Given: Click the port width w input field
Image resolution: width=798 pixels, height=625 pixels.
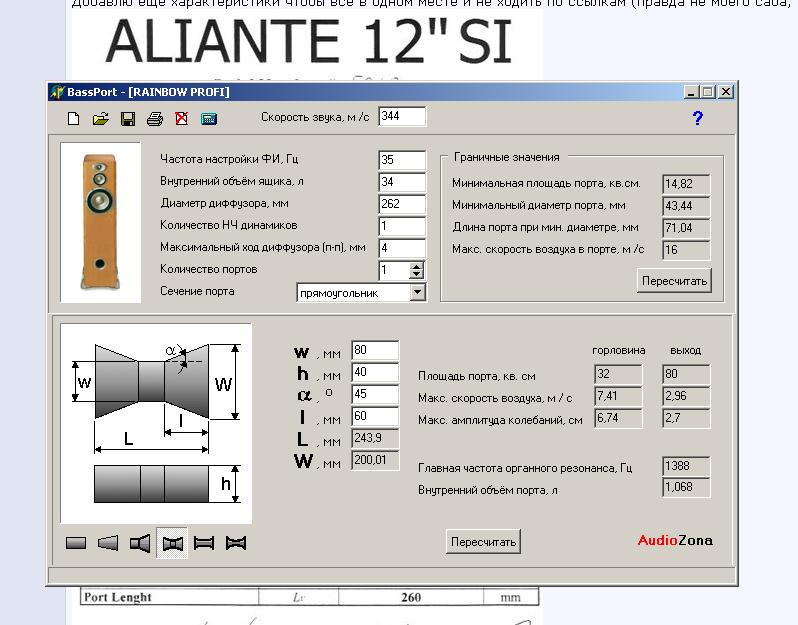Looking at the screenshot, I should pos(375,351).
